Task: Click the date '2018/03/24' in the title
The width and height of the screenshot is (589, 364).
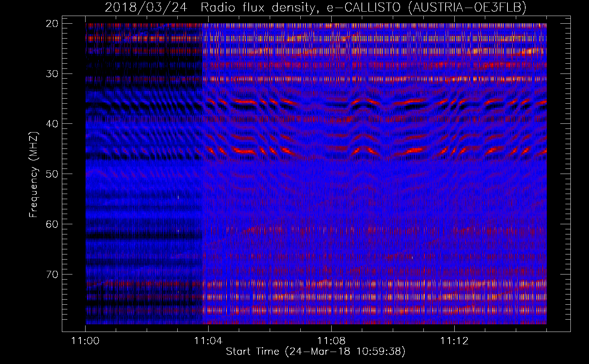Action: pos(146,8)
